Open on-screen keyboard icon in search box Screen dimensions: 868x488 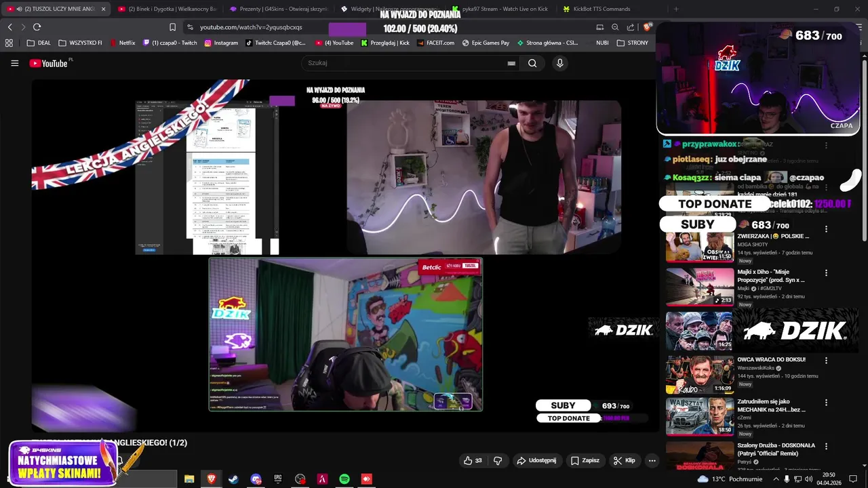(x=511, y=63)
